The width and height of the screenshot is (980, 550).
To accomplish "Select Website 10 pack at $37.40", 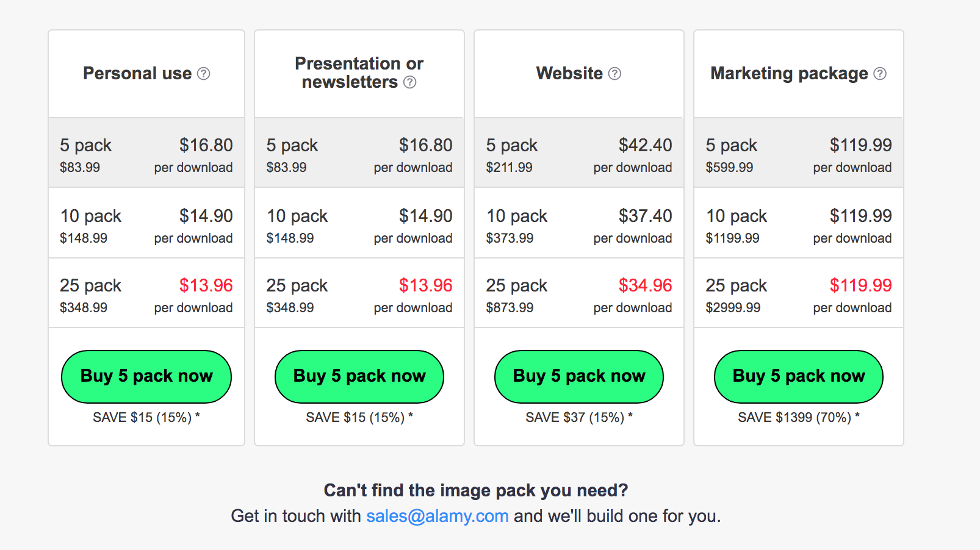I will coord(579,223).
